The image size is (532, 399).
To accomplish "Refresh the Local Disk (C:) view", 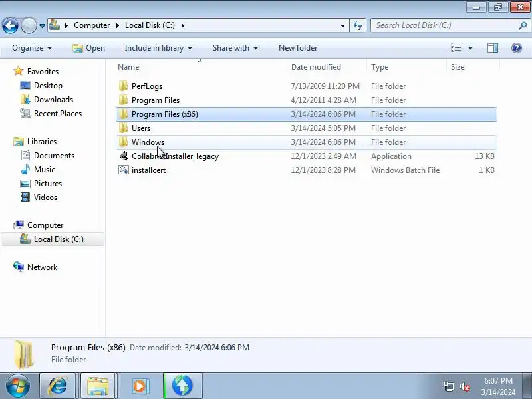I will tap(358, 25).
